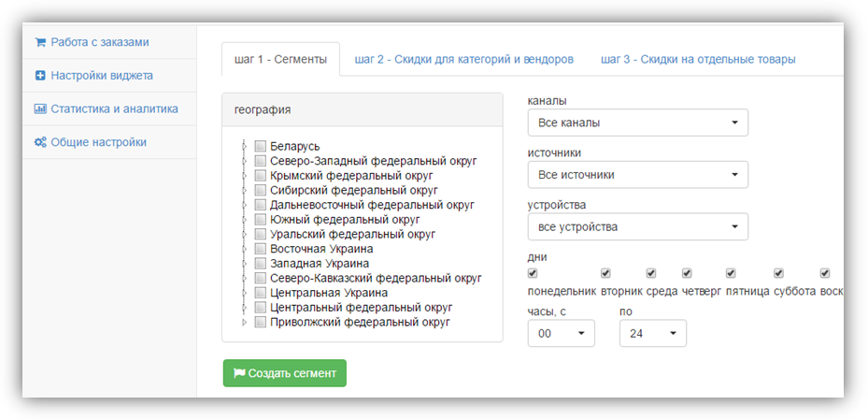Viewport: 868px width, 420px height.
Task: Click the shopping cart icon in sidebar
Action: [40, 42]
